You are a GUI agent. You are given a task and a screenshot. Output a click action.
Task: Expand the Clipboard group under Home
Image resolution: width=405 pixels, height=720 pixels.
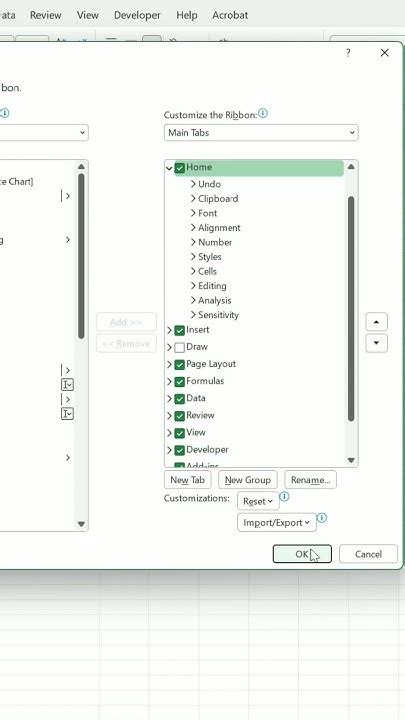(x=193, y=199)
